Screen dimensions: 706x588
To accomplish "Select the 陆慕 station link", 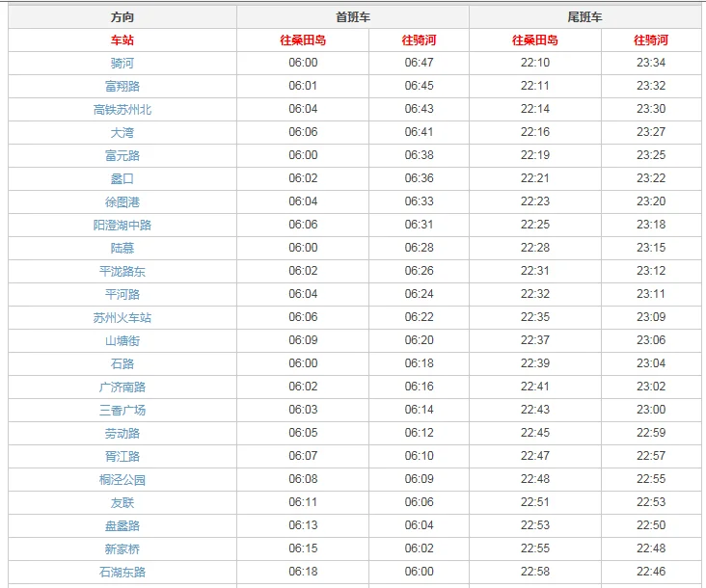I will click(x=122, y=249).
